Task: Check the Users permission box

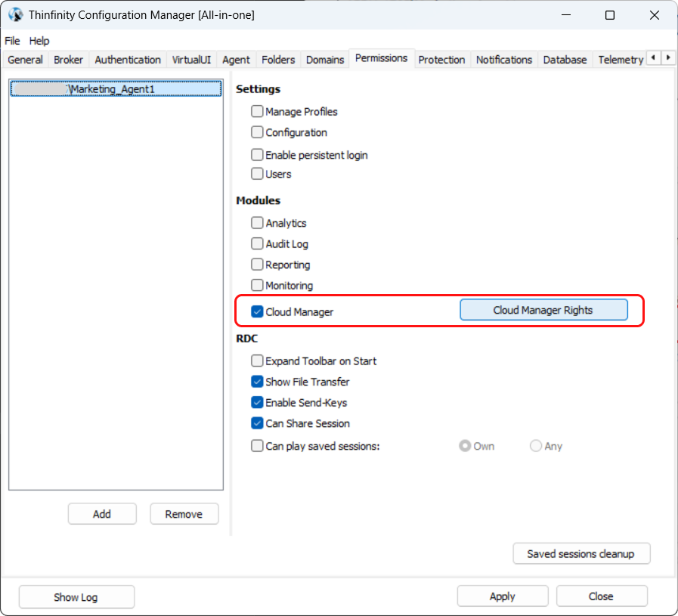Action: click(257, 173)
